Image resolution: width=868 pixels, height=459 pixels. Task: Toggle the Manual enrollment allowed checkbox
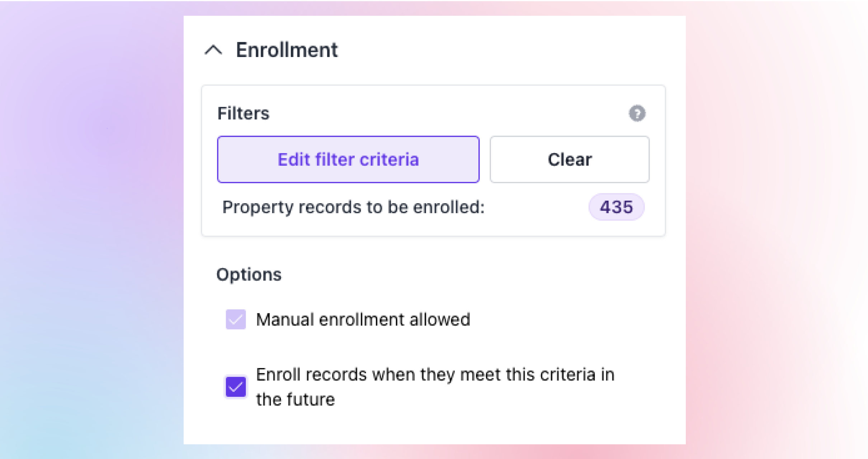coord(236,319)
